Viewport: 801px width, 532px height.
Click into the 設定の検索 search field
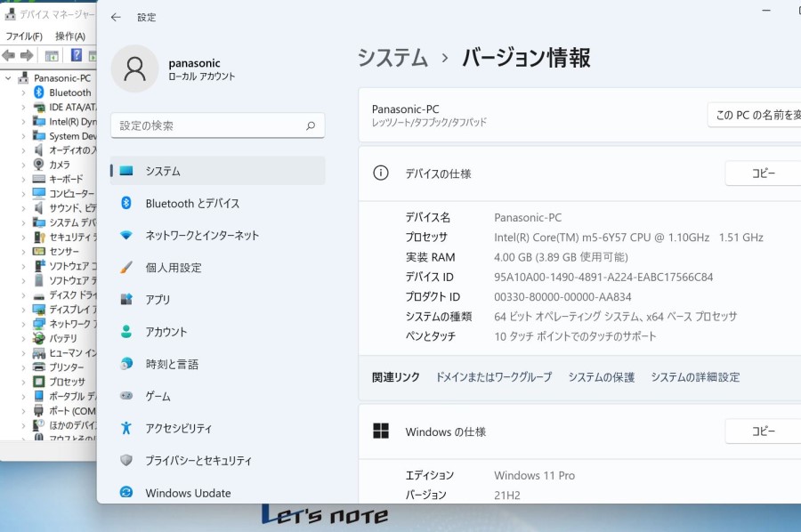click(218, 125)
